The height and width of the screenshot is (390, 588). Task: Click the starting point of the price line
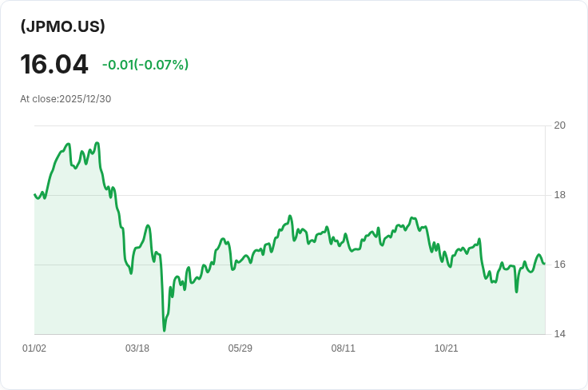pos(35,194)
